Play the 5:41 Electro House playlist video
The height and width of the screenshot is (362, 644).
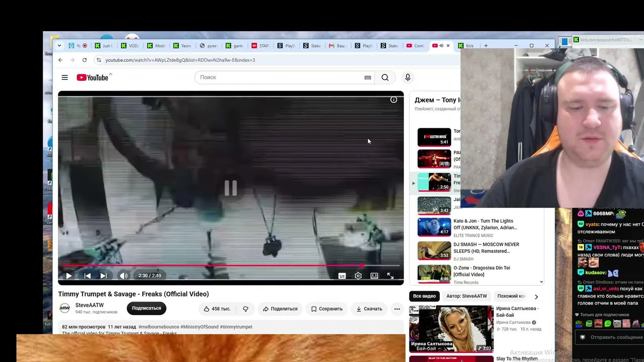point(434,137)
